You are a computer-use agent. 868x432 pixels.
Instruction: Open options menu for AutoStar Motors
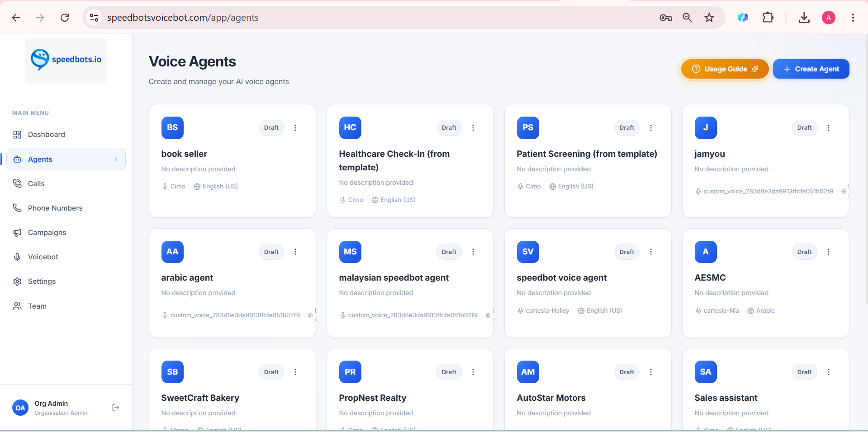point(651,372)
